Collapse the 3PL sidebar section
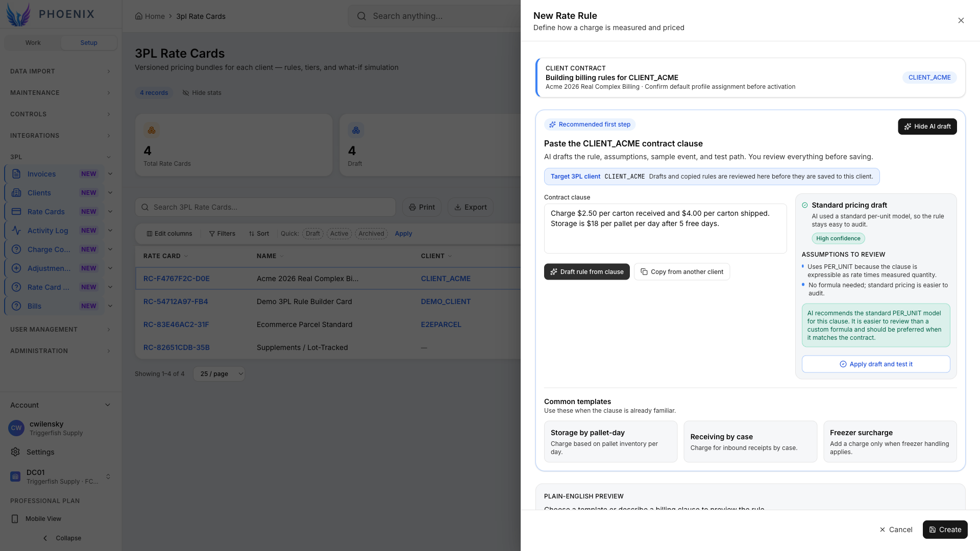This screenshot has height=551, width=980. (x=61, y=157)
